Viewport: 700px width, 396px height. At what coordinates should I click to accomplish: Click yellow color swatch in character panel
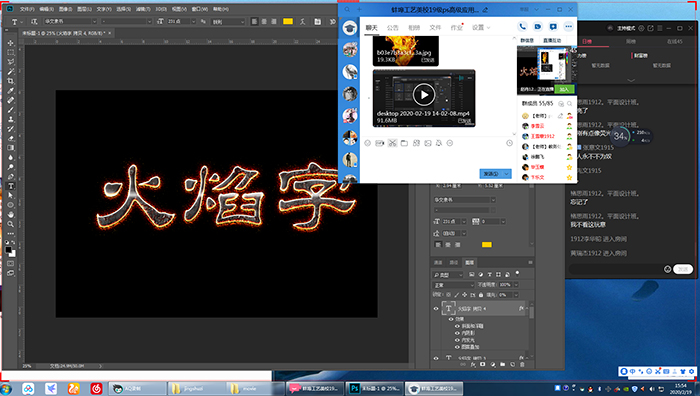(x=487, y=245)
